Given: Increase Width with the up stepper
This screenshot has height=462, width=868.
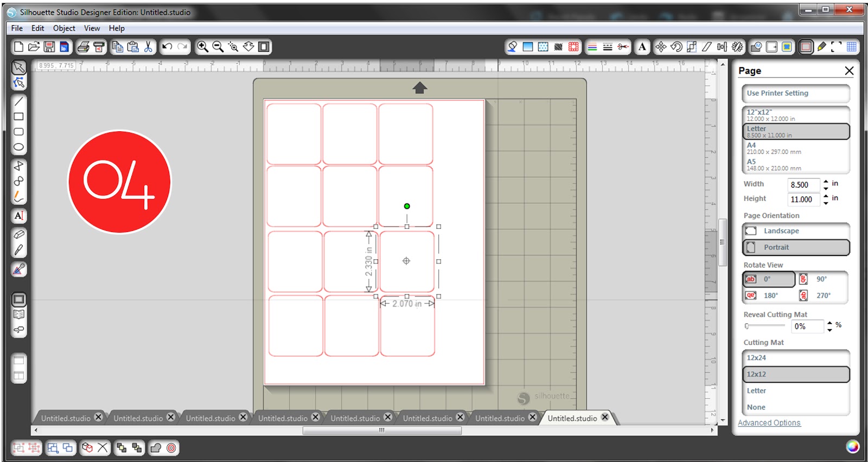Looking at the screenshot, I should pyautogui.click(x=826, y=182).
